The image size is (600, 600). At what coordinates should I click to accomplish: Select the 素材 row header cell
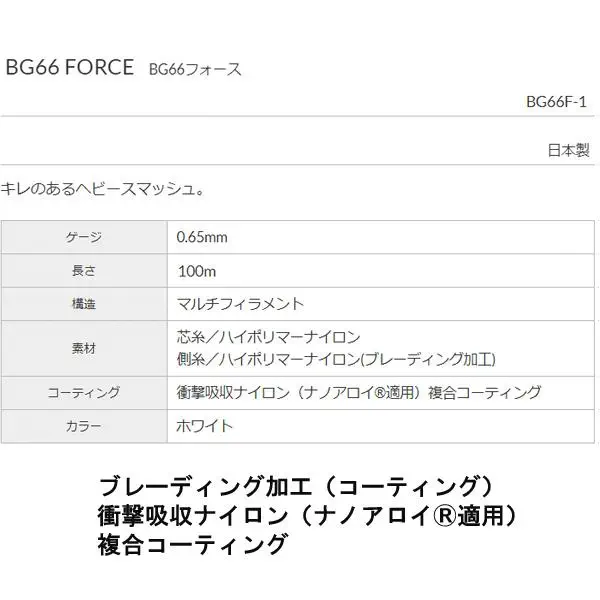click(x=84, y=349)
